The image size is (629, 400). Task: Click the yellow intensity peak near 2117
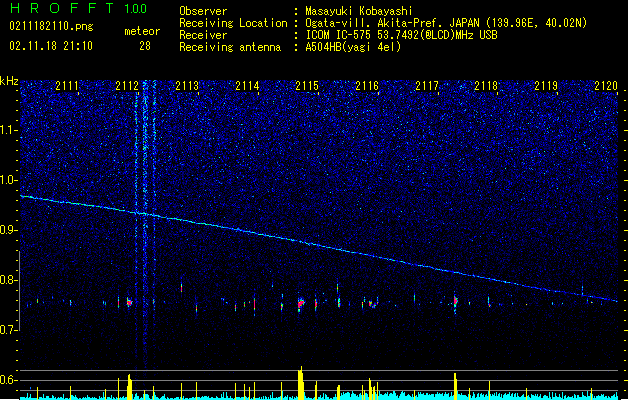[455, 386]
